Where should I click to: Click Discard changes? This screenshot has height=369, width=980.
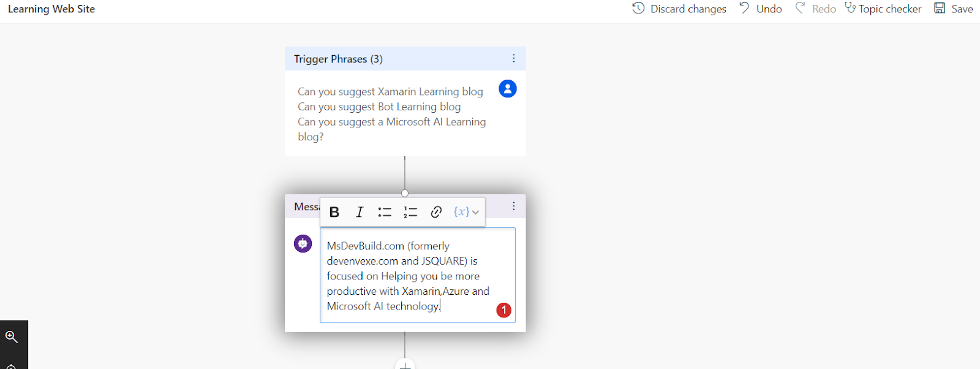[679, 9]
